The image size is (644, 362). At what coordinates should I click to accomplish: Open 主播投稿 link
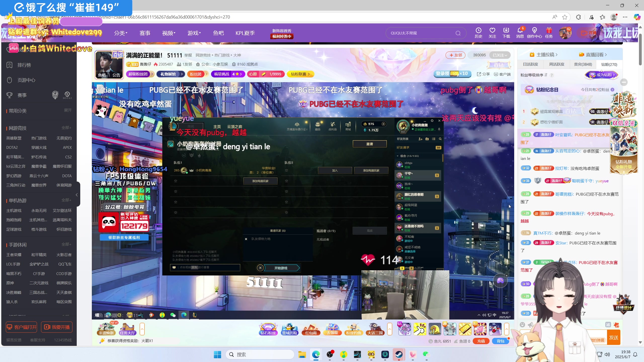point(543,55)
